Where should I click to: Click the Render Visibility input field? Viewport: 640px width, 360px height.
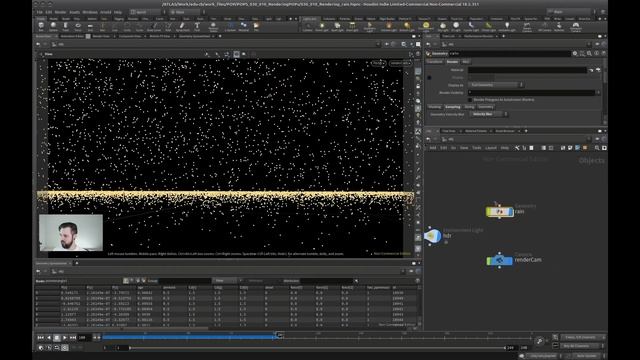coord(531,93)
